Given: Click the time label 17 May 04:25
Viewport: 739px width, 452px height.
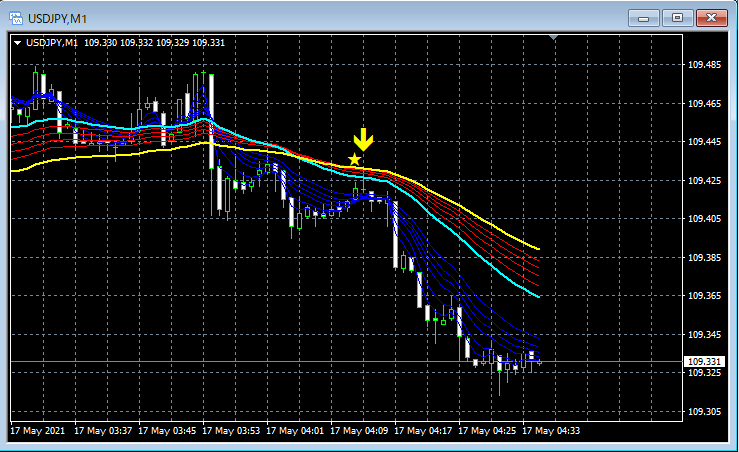Looking at the screenshot, I should click(487, 431).
